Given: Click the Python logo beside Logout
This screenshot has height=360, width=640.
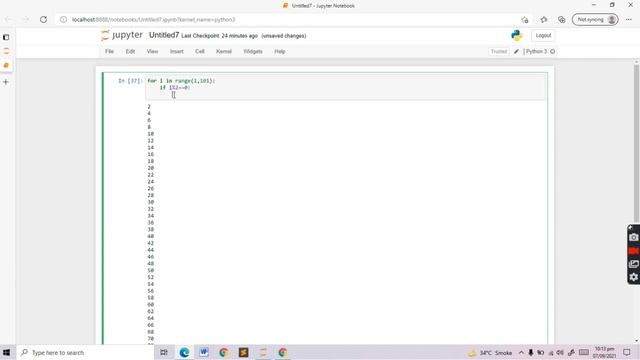Looking at the screenshot, I should (x=517, y=36).
